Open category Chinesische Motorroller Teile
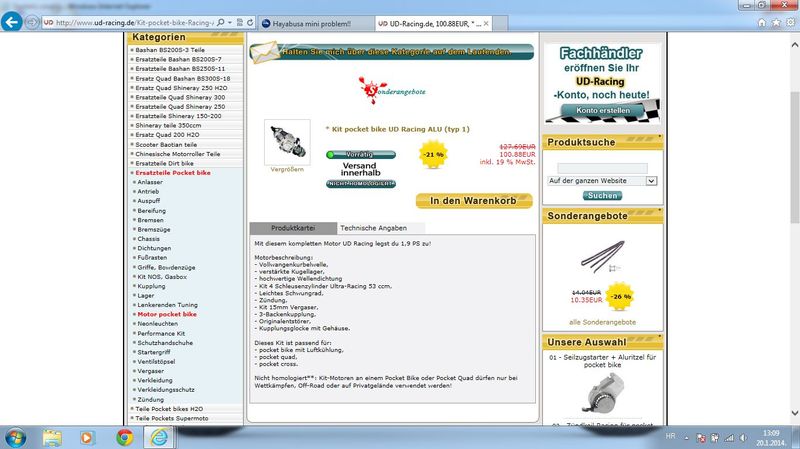 (178, 154)
